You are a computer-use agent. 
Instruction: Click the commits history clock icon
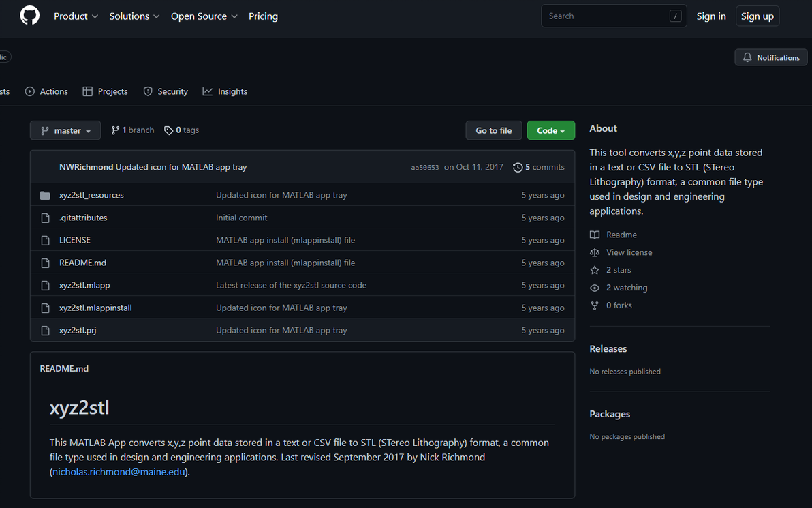[x=518, y=167]
